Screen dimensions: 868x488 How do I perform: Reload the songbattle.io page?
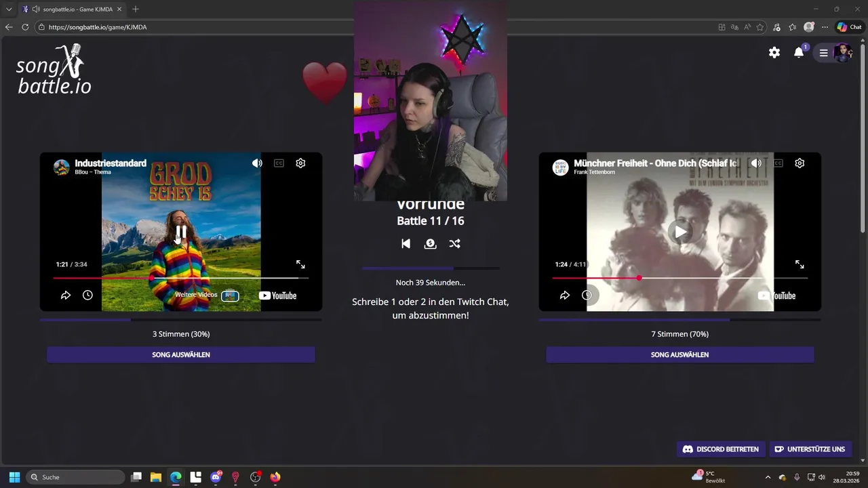25,27
